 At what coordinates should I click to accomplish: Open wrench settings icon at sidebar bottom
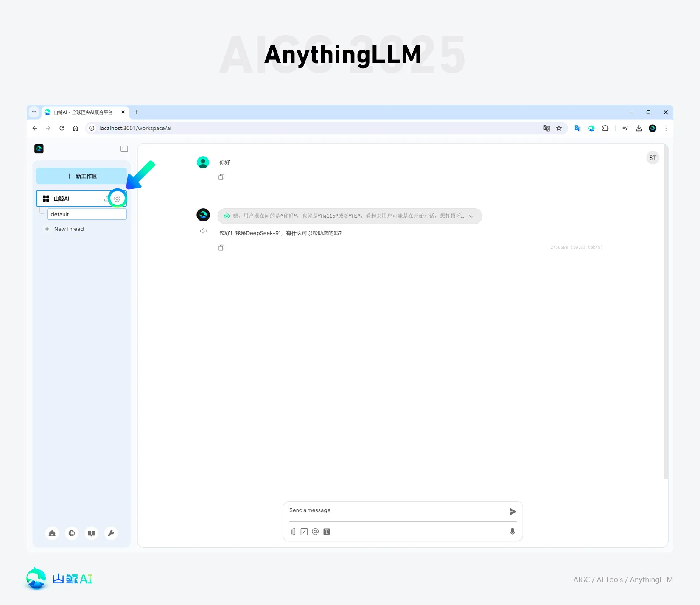(x=111, y=533)
